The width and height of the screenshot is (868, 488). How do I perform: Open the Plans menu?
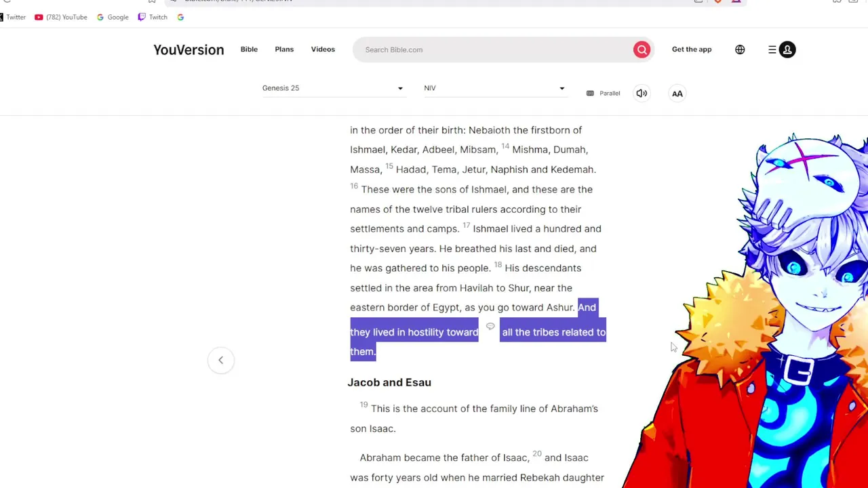coord(284,49)
